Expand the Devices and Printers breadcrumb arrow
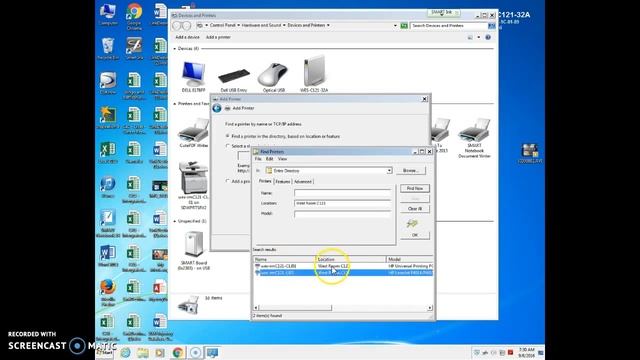This screenshot has width=640, height=360. tap(328, 25)
